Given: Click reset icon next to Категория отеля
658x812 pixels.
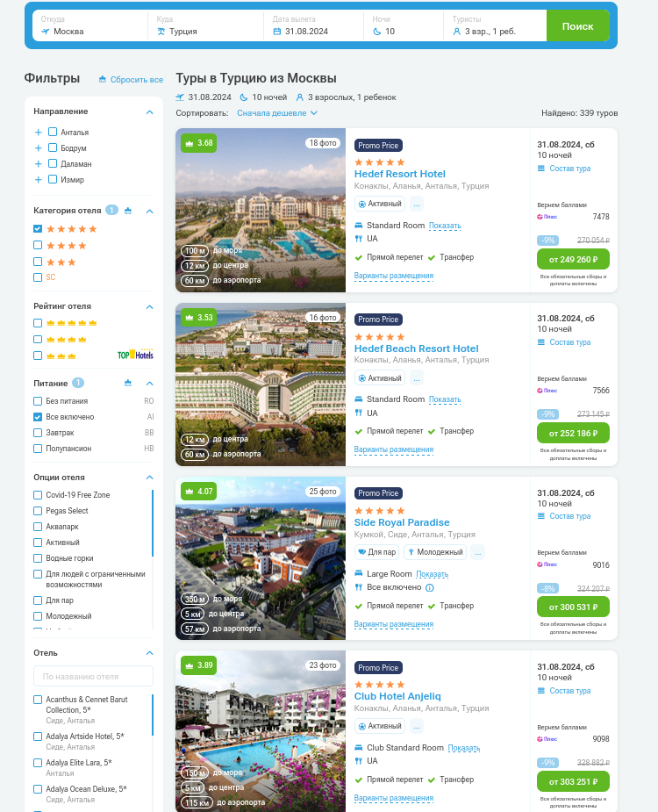Looking at the screenshot, I should coord(128,211).
